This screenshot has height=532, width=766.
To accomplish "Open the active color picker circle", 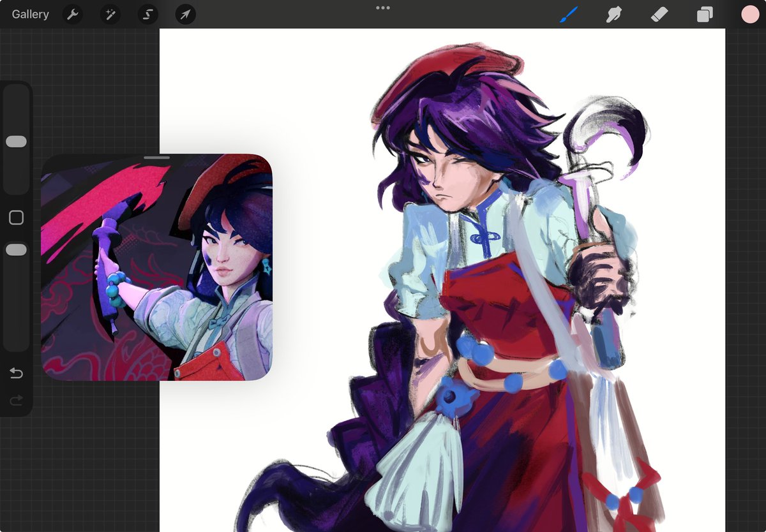I will click(750, 14).
